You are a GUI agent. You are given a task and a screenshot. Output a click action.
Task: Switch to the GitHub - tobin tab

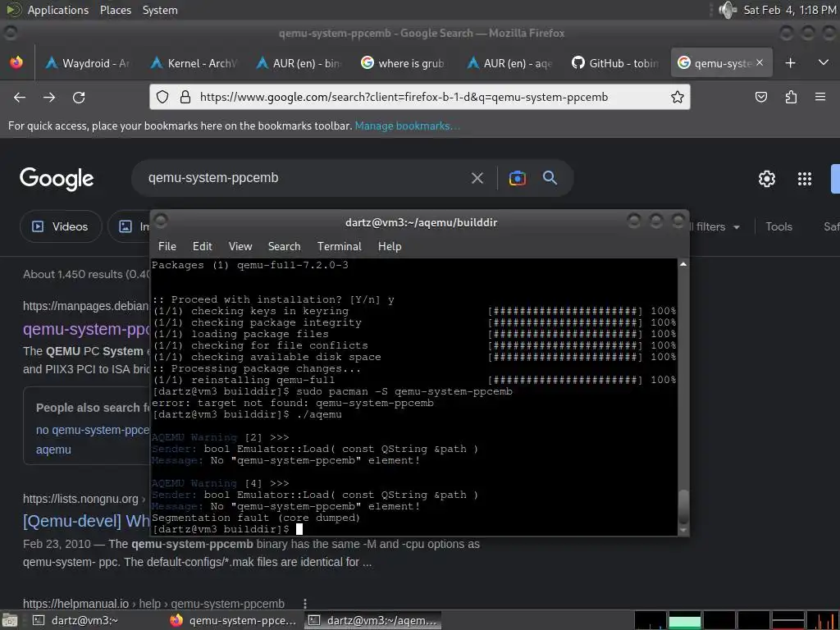point(615,62)
